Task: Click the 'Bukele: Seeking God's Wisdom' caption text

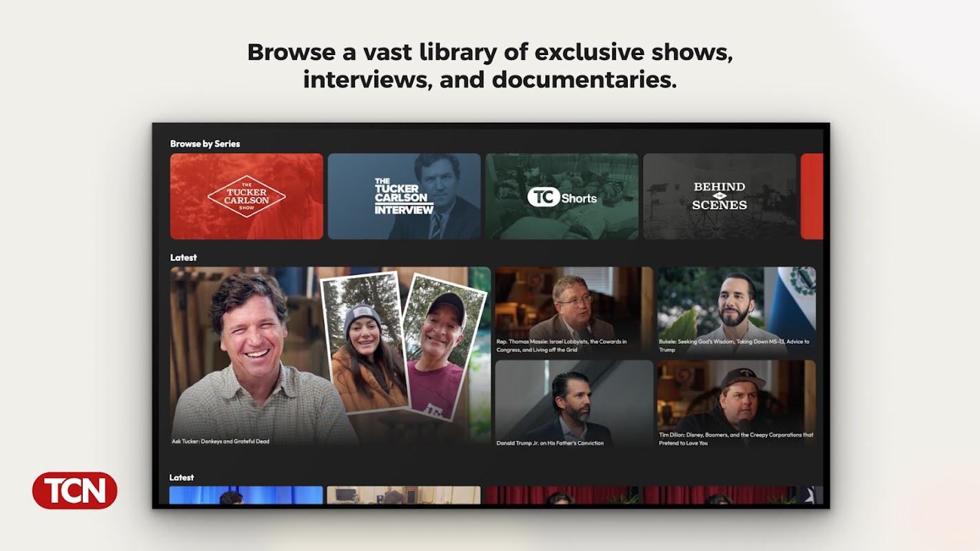Action: (734, 346)
